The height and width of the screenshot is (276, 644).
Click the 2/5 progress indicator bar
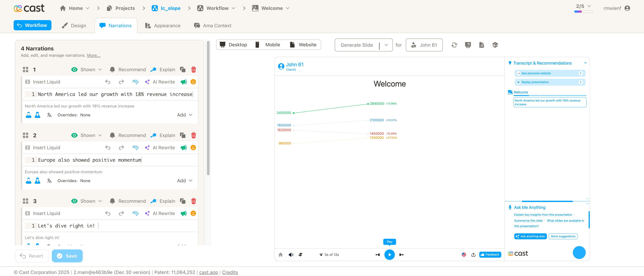pos(583,12)
